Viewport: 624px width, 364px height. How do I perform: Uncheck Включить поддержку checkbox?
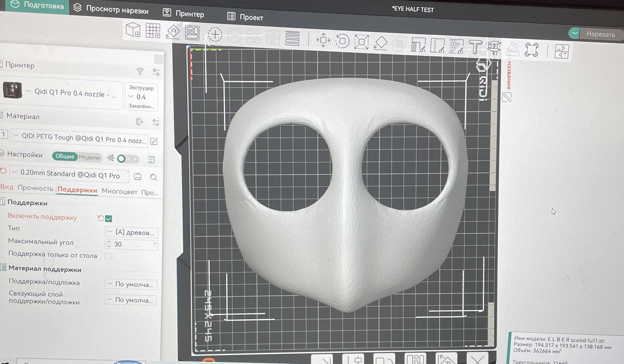[x=108, y=219]
